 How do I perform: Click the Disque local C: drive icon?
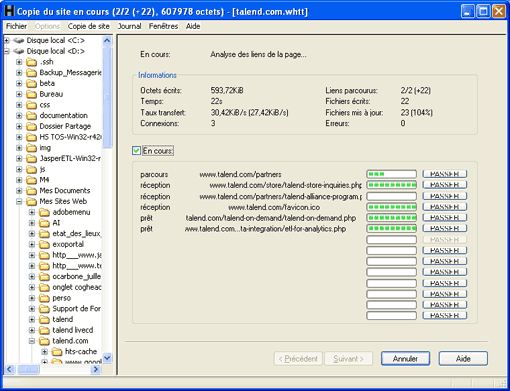point(19,40)
